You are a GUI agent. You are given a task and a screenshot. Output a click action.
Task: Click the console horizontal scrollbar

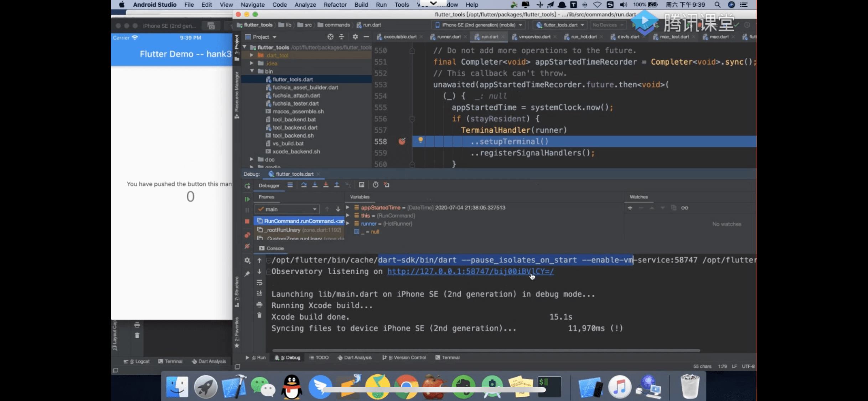pyautogui.click(x=486, y=350)
